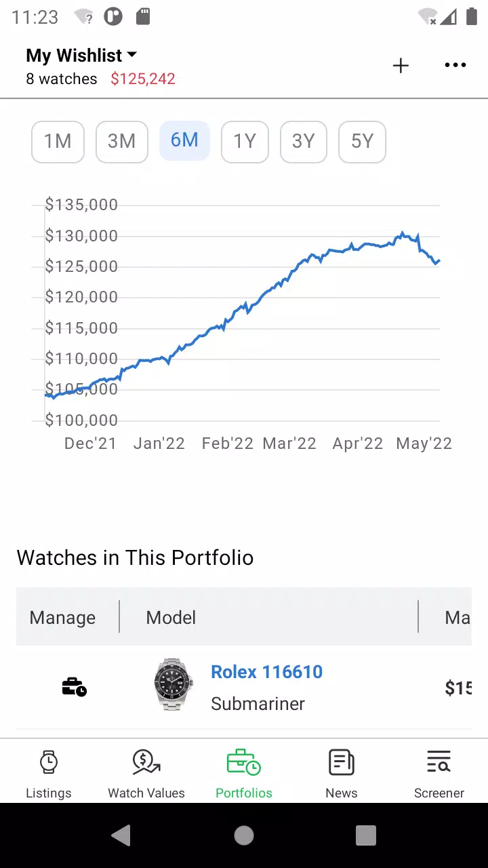Tap the Portfolios briefcase icon
The image size is (488, 868).
point(244,762)
